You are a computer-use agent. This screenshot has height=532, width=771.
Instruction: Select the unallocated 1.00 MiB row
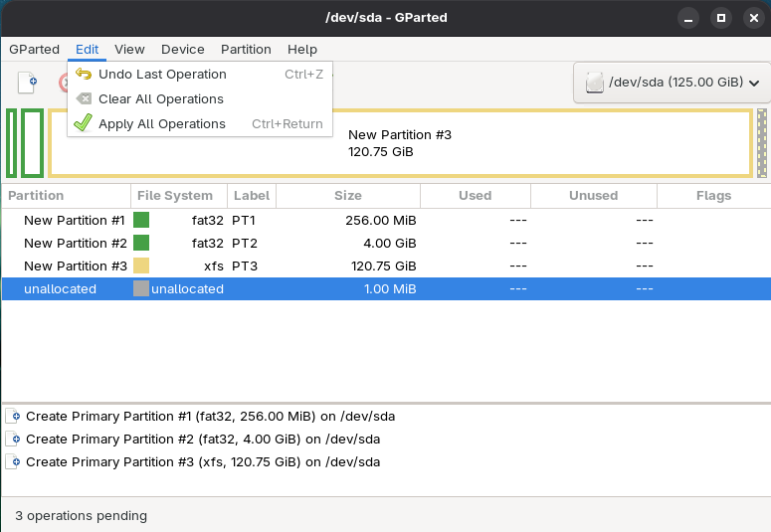point(298,289)
